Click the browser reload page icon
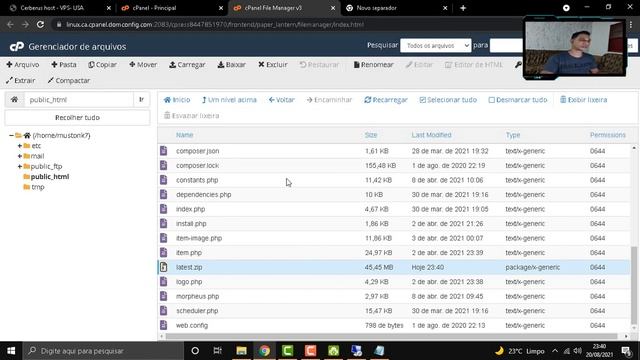 40,24
